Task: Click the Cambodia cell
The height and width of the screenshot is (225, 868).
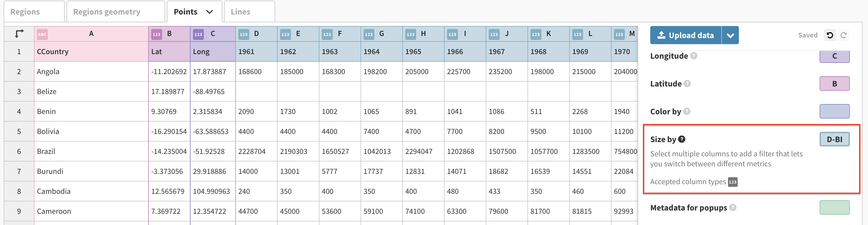Action: 91,191
